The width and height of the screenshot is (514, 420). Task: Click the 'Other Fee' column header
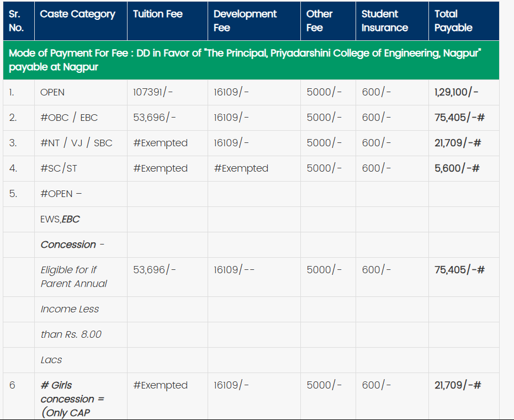pos(328,21)
